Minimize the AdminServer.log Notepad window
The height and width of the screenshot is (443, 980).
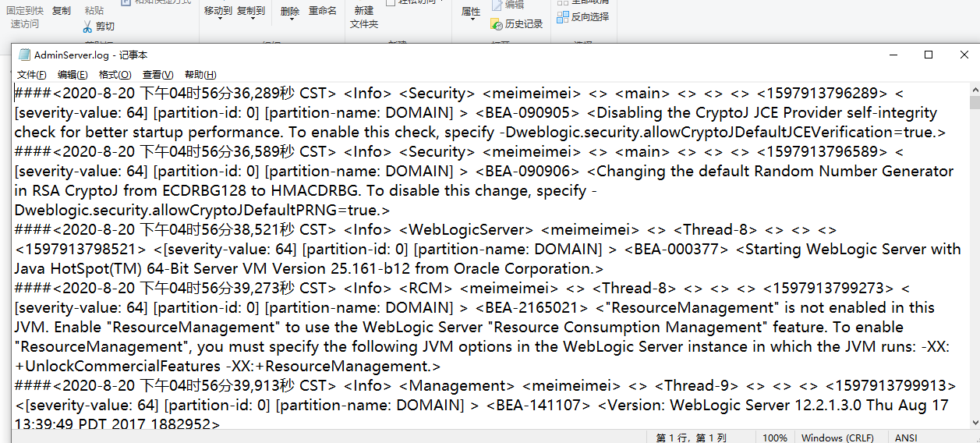tap(893, 55)
